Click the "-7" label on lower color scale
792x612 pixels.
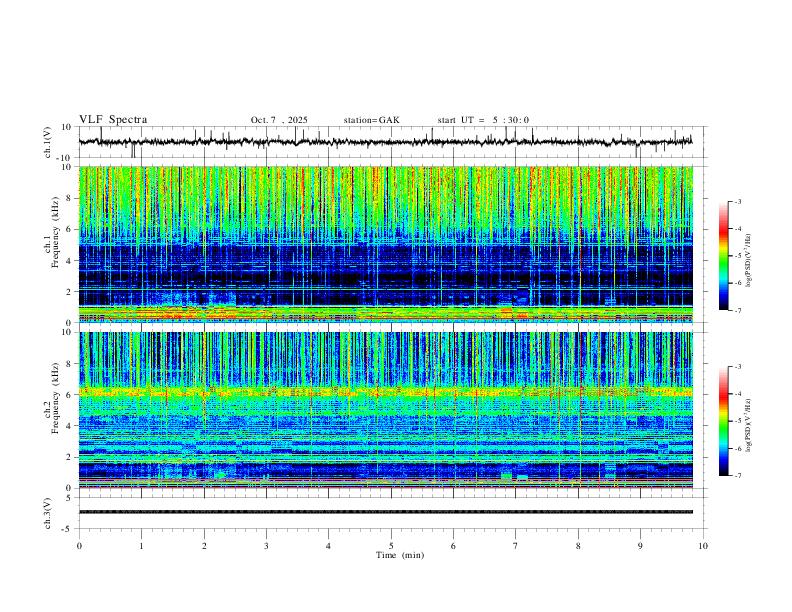point(737,476)
